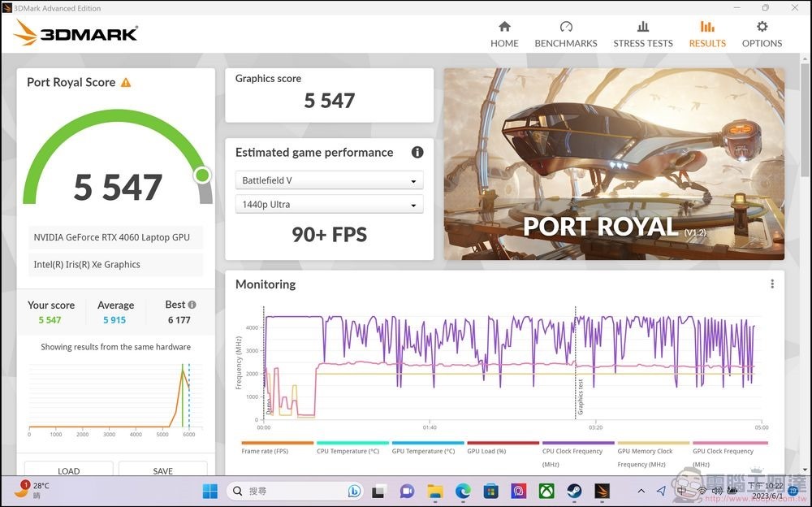Toggle the CPU Temperature legend

[352, 449]
